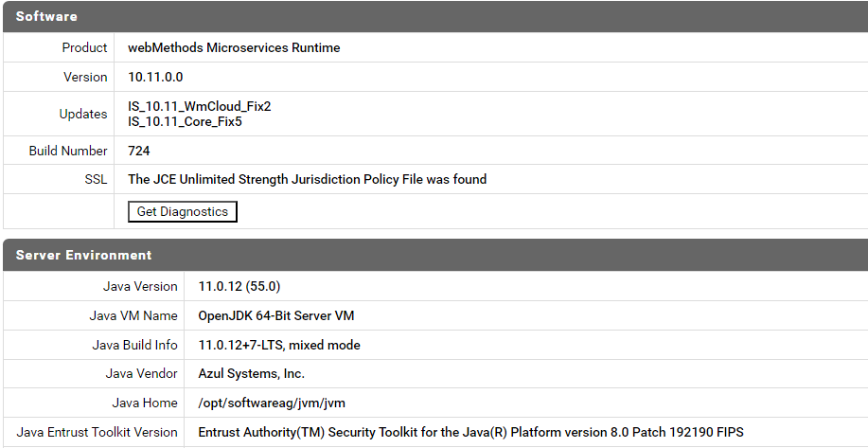The height and width of the screenshot is (448, 868).
Task: Select the IS_10.11_Core_Fix5 update entry
Action: coord(186,121)
